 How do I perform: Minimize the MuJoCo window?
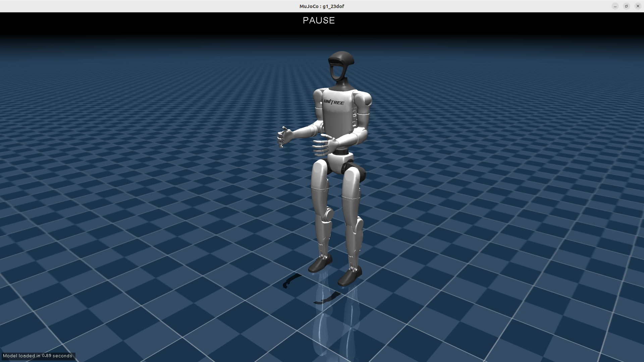click(615, 6)
